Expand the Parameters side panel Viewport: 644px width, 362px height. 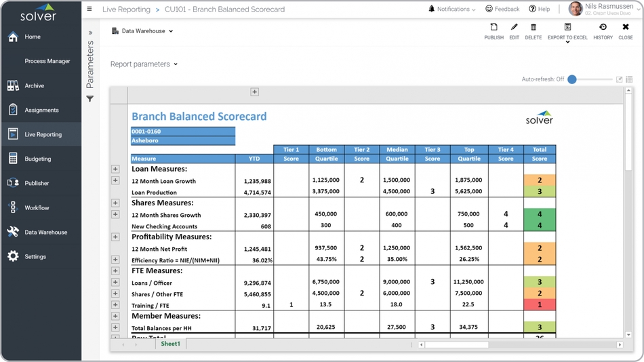[90, 33]
